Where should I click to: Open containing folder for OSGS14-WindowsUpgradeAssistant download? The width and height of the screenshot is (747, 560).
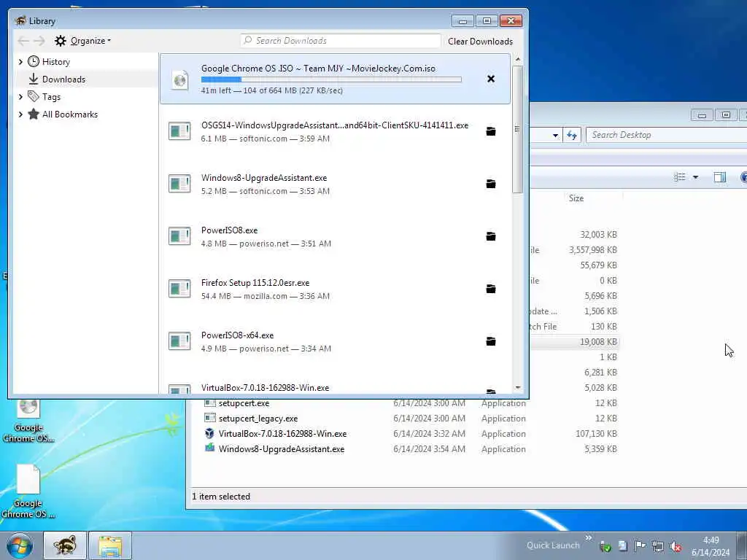(491, 131)
